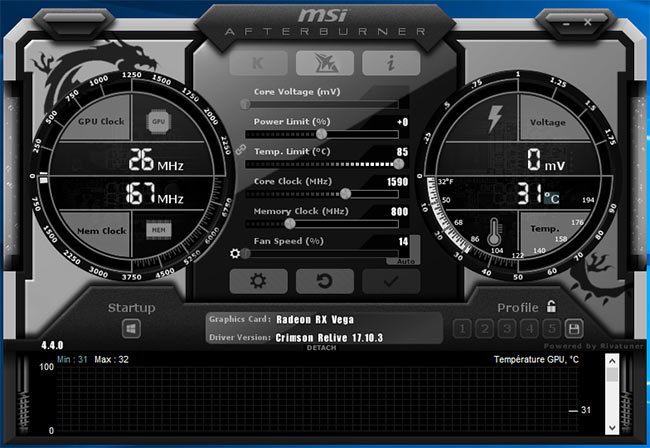Toggle the Windows Startup button

tap(132, 328)
